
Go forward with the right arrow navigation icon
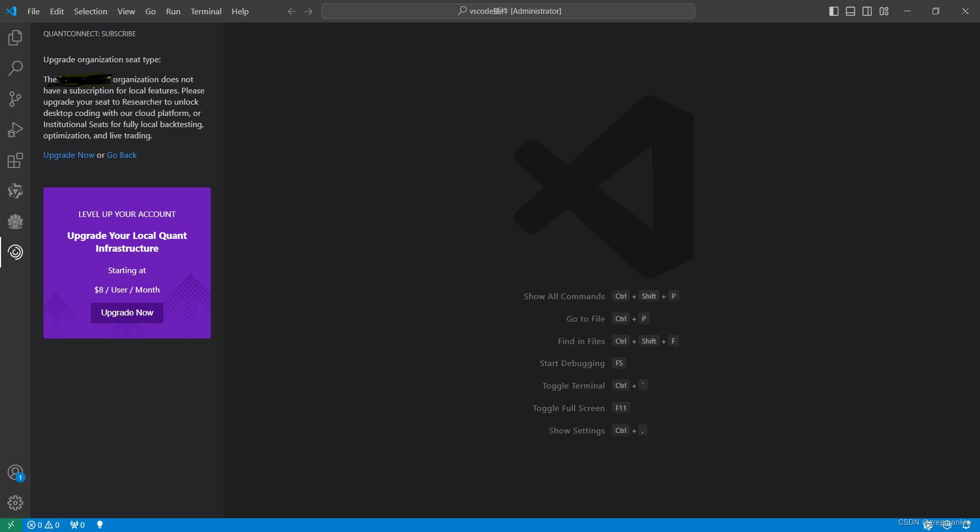308,11
